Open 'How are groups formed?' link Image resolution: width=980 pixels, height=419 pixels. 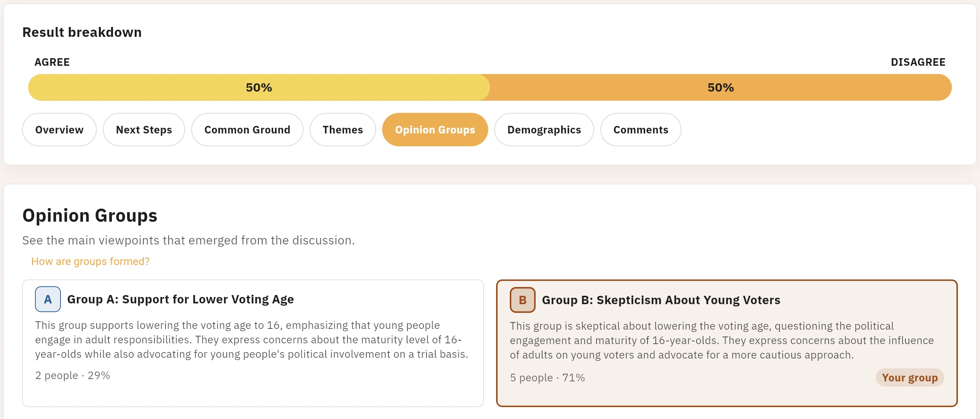click(x=91, y=261)
